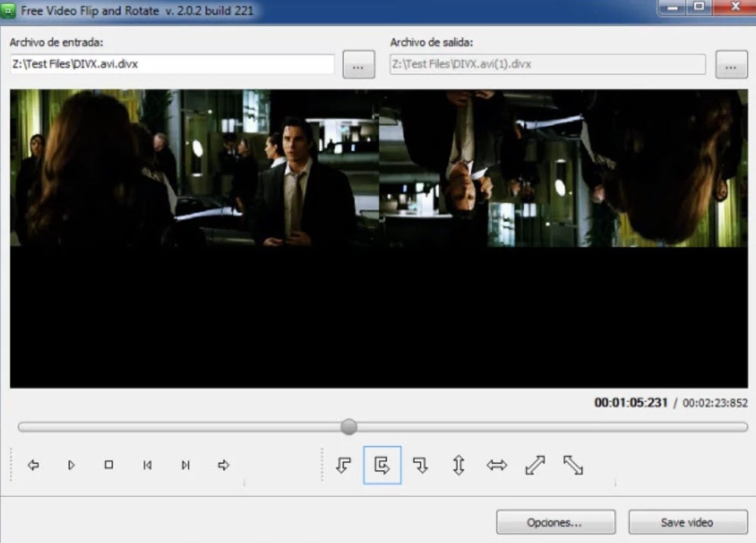Click the rotate right 90° arrow icon
The height and width of the screenshot is (543, 756).
pyautogui.click(x=420, y=465)
